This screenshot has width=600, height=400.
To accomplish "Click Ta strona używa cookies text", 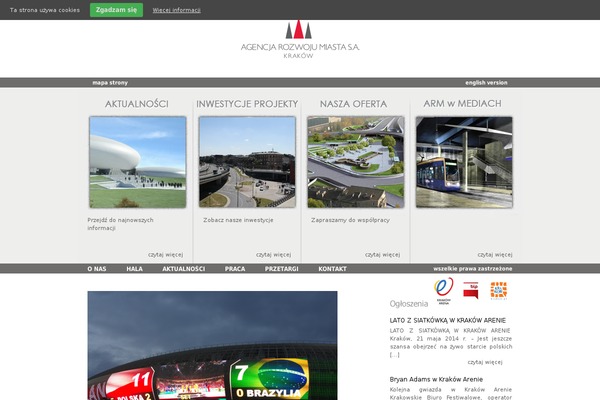I will click(x=45, y=10).
